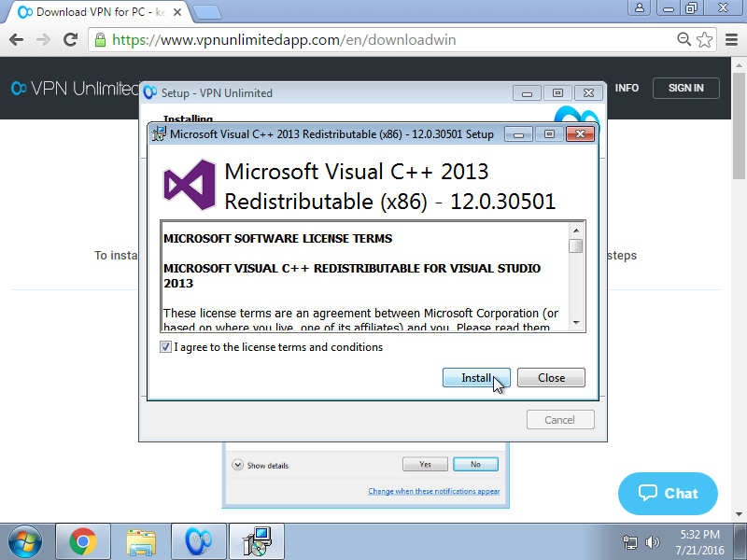Click VPN Unlimited Setup title bar icon
This screenshot has width=747, height=560.
click(150, 92)
